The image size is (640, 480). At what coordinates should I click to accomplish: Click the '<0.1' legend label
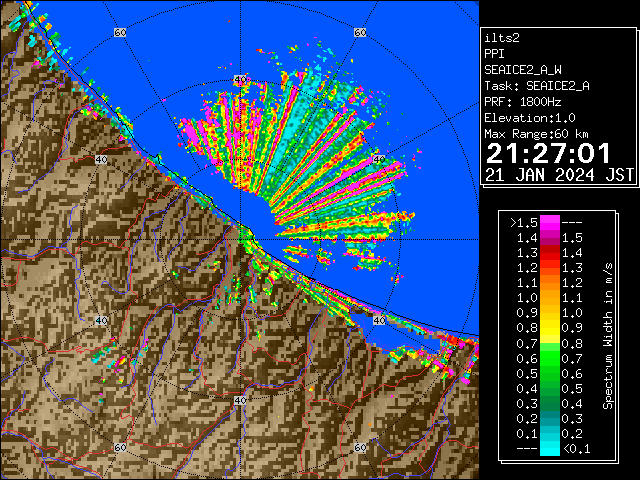point(576,449)
